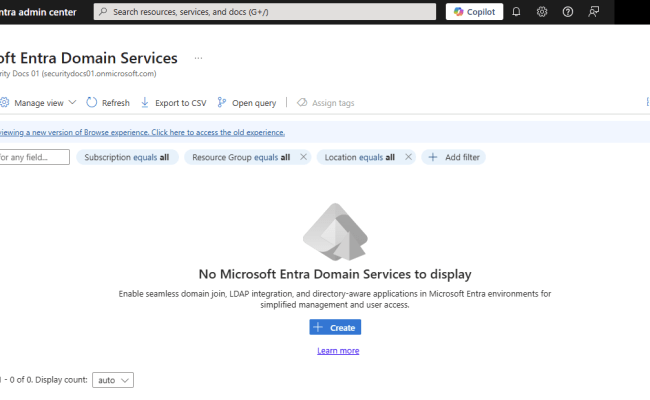The height and width of the screenshot is (400, 650).
Task: Open the Manage view dropdown
Action: point(38,103)
